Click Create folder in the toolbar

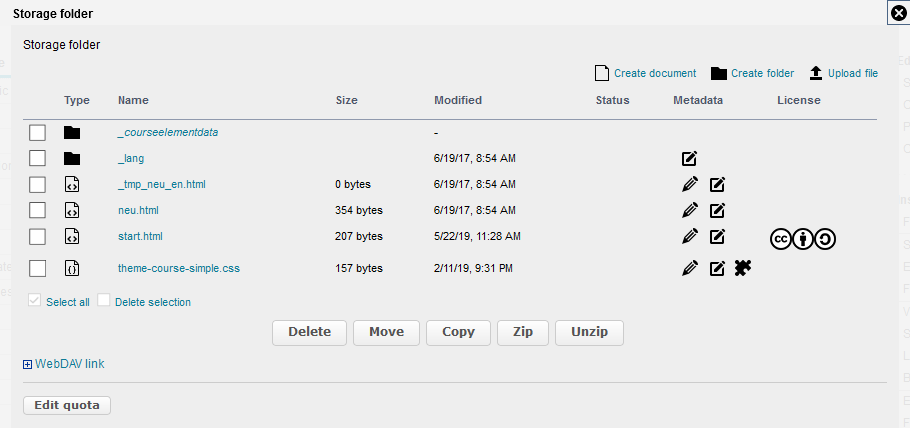point(752,73)
